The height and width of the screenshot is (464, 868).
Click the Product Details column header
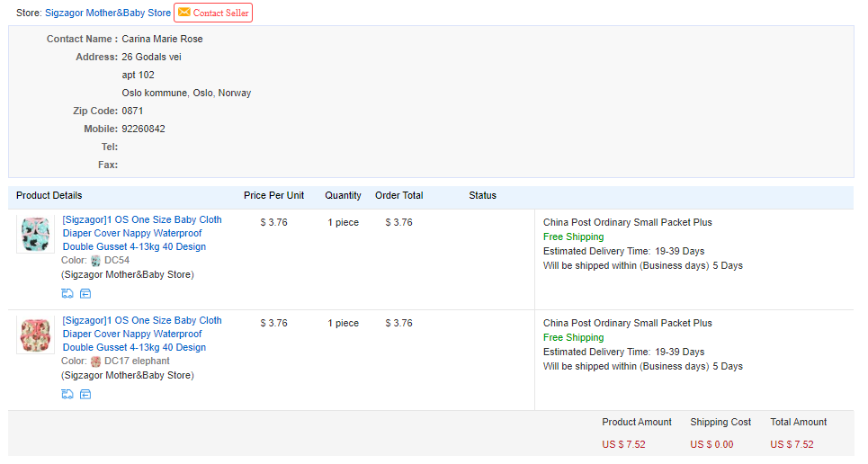(x=49, y=195)
